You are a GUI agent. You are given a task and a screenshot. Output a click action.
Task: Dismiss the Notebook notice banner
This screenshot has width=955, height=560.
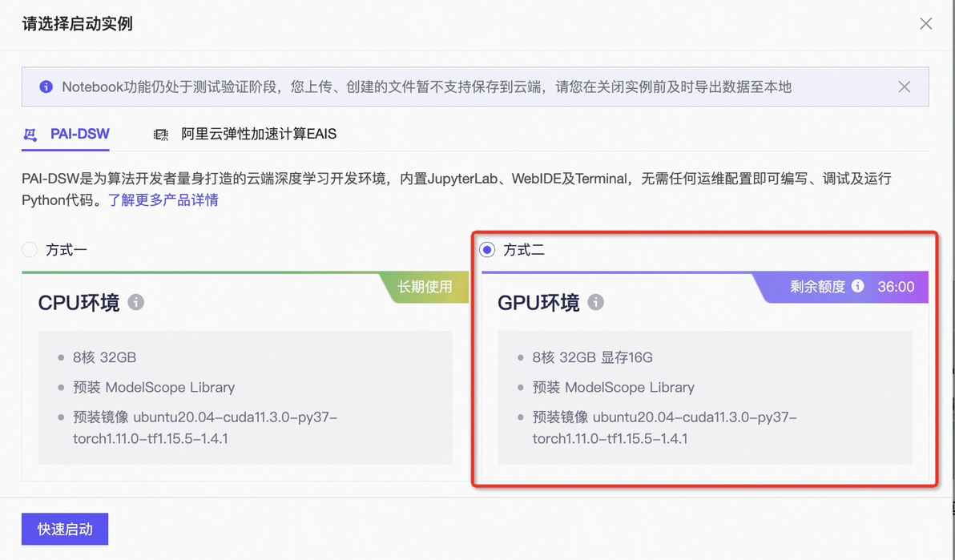click(905, 87)
